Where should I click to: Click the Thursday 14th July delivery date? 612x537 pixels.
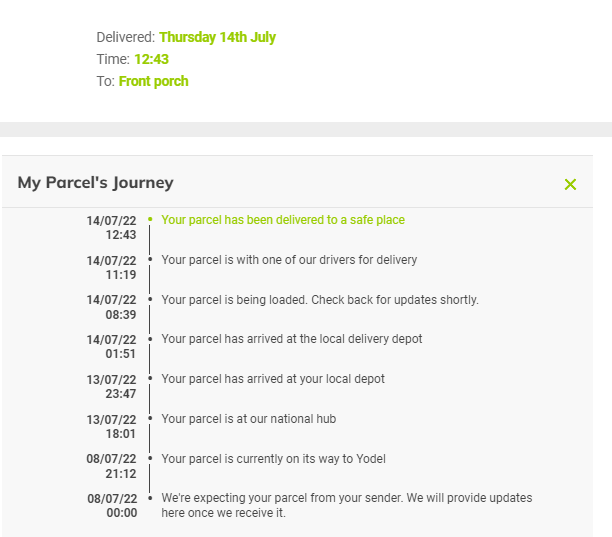pos(217,37)
